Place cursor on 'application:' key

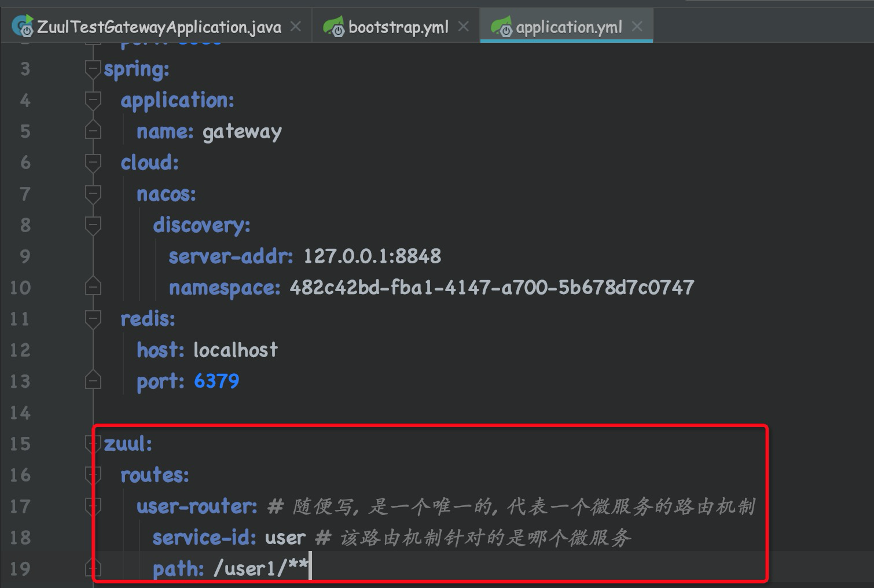[x=177, y=101]
